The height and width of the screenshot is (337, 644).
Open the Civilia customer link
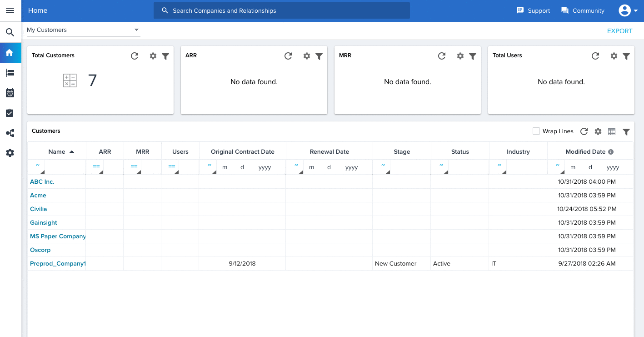pyautogui.click(x=39, y=209)
